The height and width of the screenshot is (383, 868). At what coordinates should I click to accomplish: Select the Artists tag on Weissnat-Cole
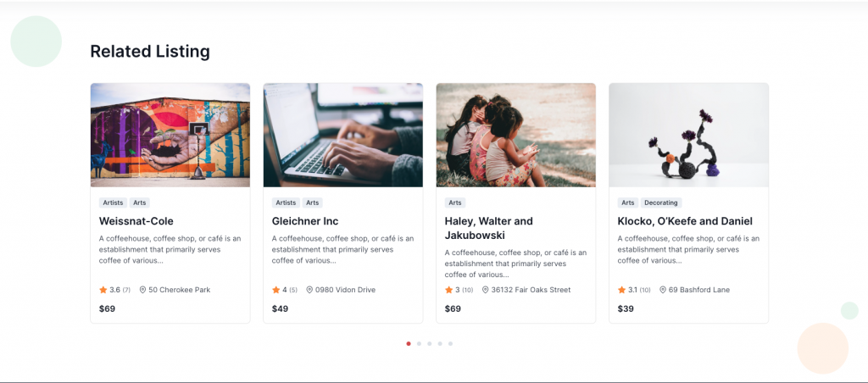pos(113,203)
